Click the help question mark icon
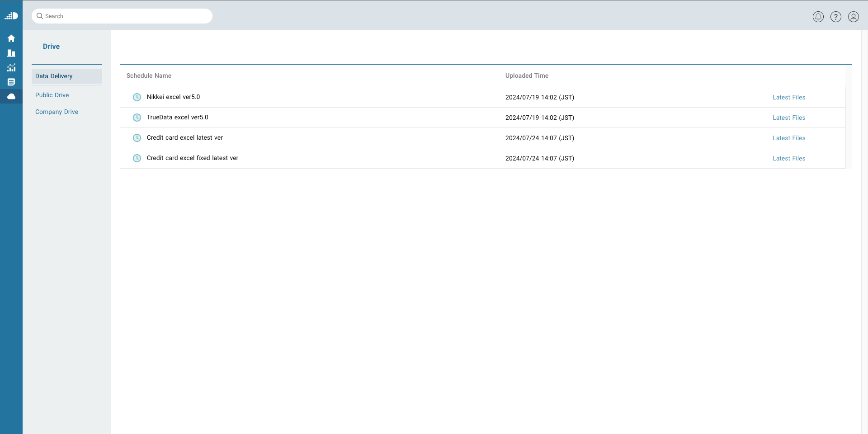The image size is (868, 434). tap(835, 17)
